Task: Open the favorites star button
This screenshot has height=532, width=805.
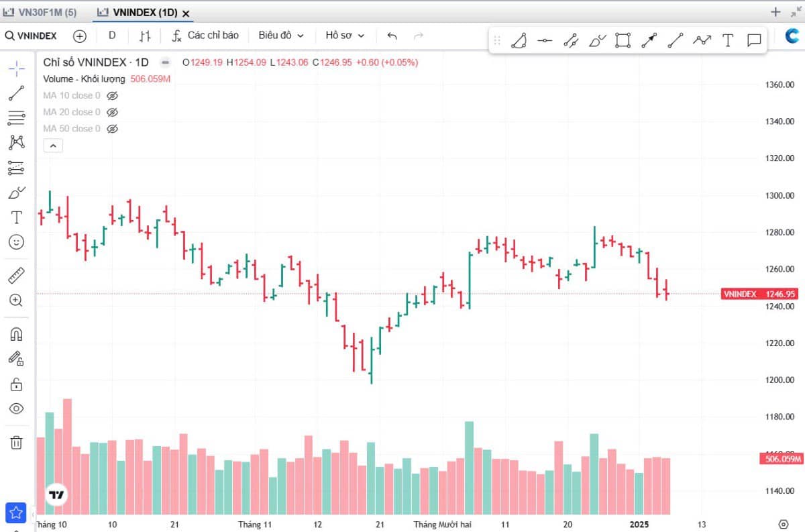Action: (16, 513)
